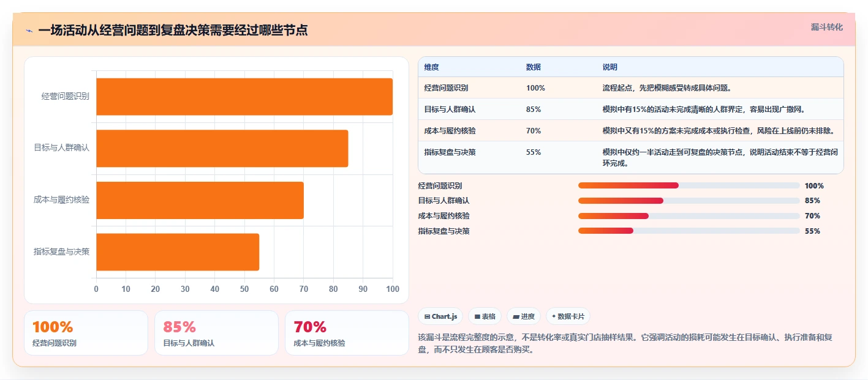The image size is (868, 380).
Task: Click the Chart.js chip
Action: [440, 316]
